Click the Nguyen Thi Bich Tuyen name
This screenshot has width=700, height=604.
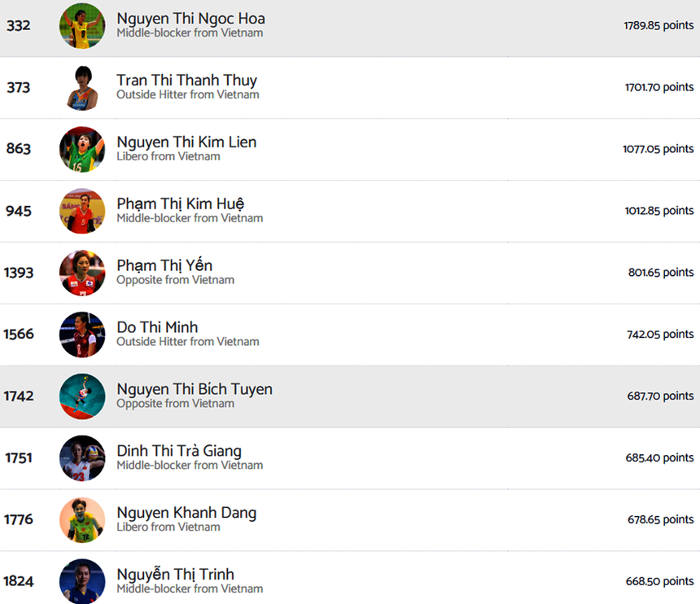tap(195, 389)
